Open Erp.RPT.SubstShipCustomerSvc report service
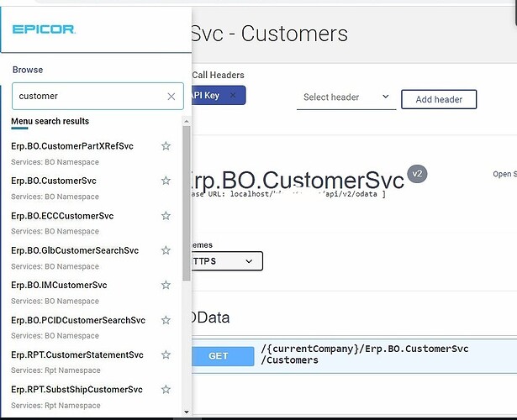Image resolution: width=517 pixels, height=420 pixels. (x=76, y=390)
